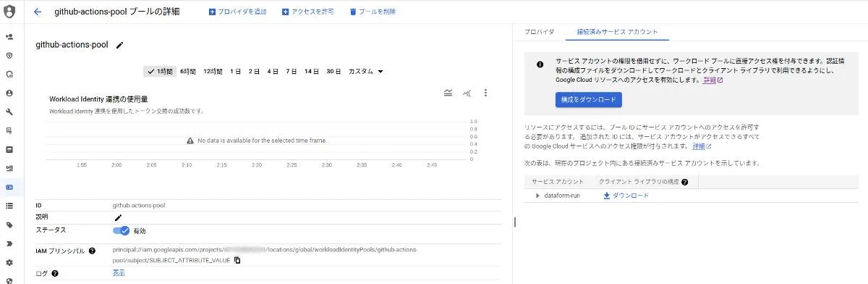Show help for ログ
The height and width of the screenshot is (284, 868).
[x=55, y=274]
